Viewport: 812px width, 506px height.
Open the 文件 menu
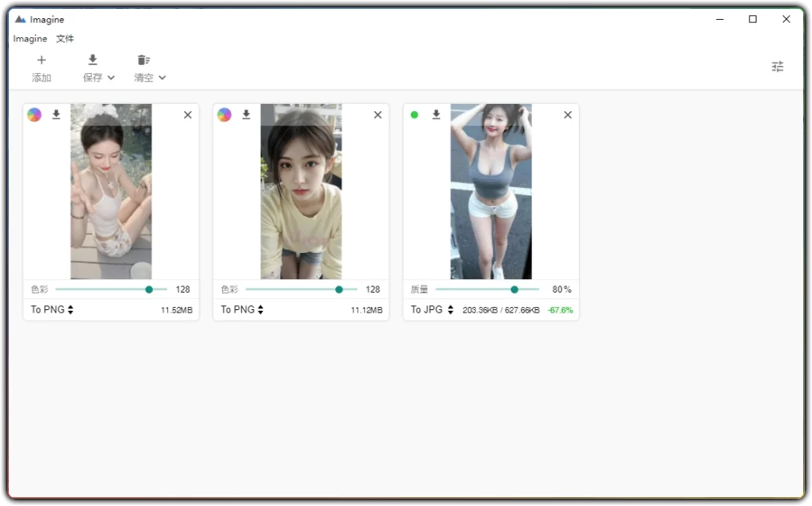(x=64, y=38)
